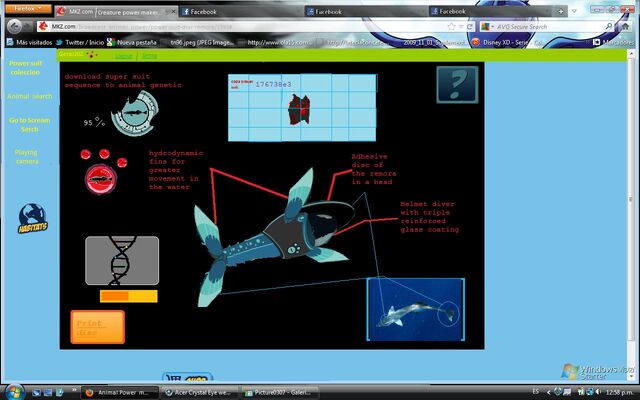Click the second green header link
Viewport: 640px width, 400px height.
149,56
